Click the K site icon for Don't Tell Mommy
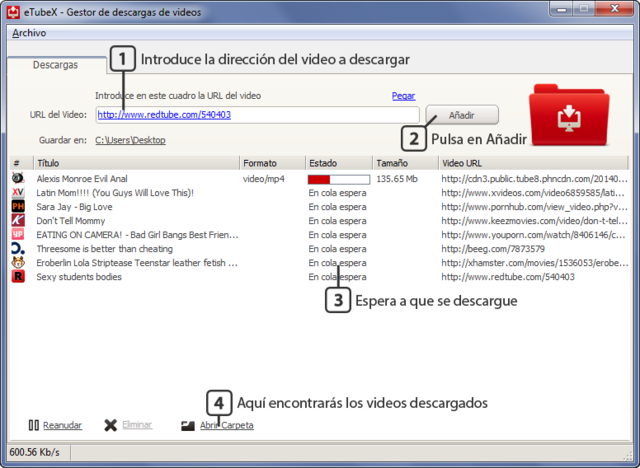This screenshot has width=640, height=468. click(x=18, y=220)
